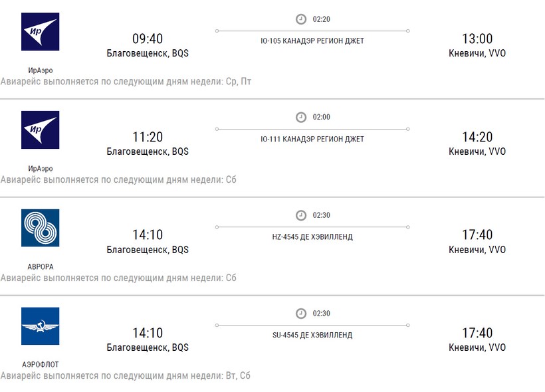Click the 14:20 arrival time

pyautogui.click(x=477, y=137)
